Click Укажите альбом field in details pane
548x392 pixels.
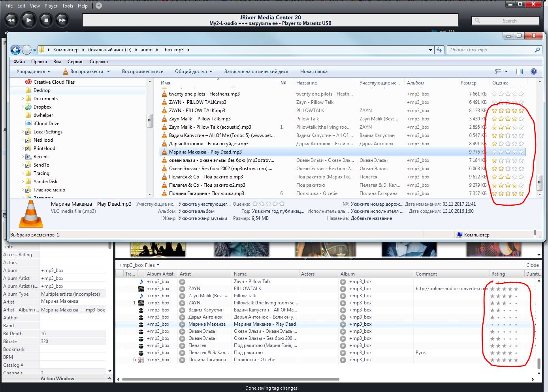pos(197,211)
